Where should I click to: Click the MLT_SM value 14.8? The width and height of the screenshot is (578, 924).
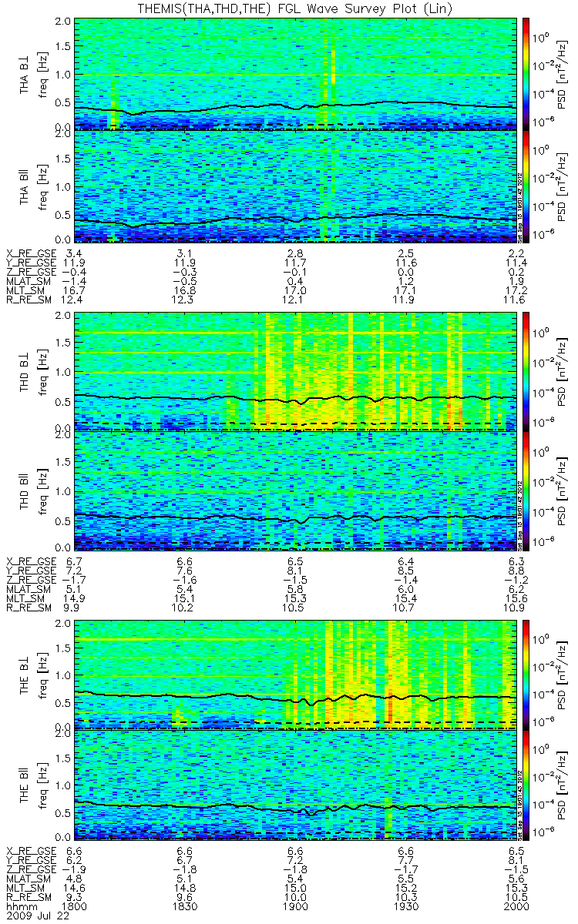pos(185,888)
